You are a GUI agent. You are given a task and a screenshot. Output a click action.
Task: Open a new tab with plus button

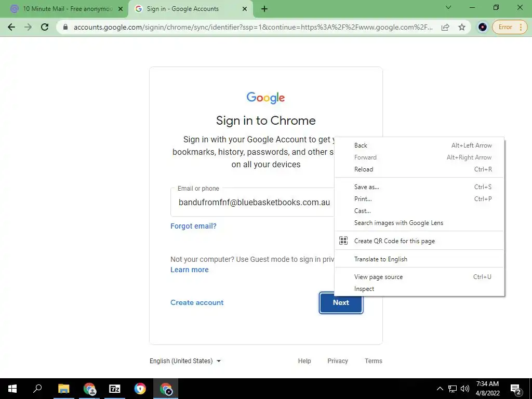[x=264, y=9]
